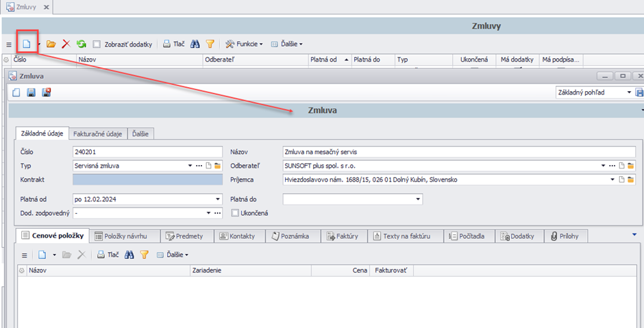This screenshot has width=644, height=328.
Task: Click the new contract icon in Zmluvy toolbar
Action: [x=27, y=44]
